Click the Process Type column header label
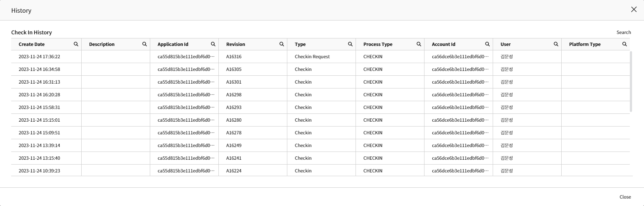 pos(378,44)
